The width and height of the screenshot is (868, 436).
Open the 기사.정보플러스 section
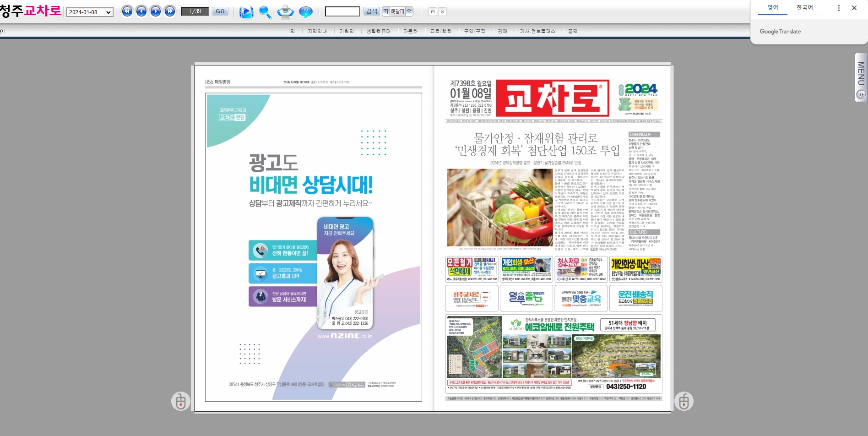click(x=537, y=31)
